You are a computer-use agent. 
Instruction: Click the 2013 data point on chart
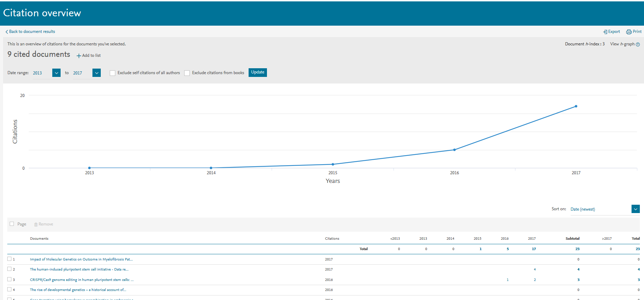coord(89,168)
